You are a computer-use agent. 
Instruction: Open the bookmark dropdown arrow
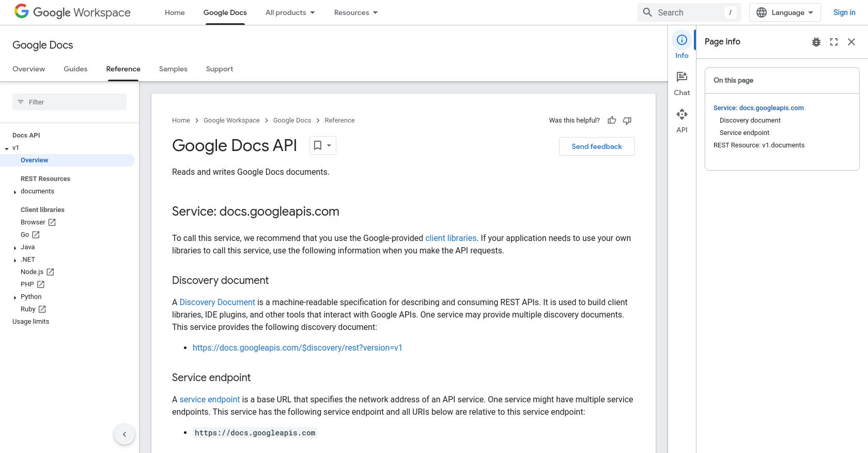click(329, 145)
